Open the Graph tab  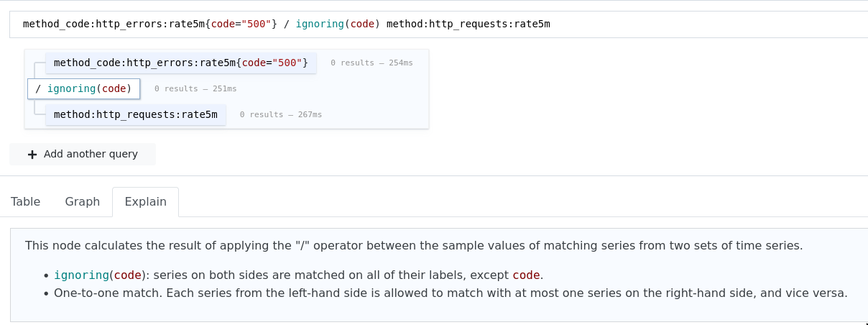(x=82, y=202)
